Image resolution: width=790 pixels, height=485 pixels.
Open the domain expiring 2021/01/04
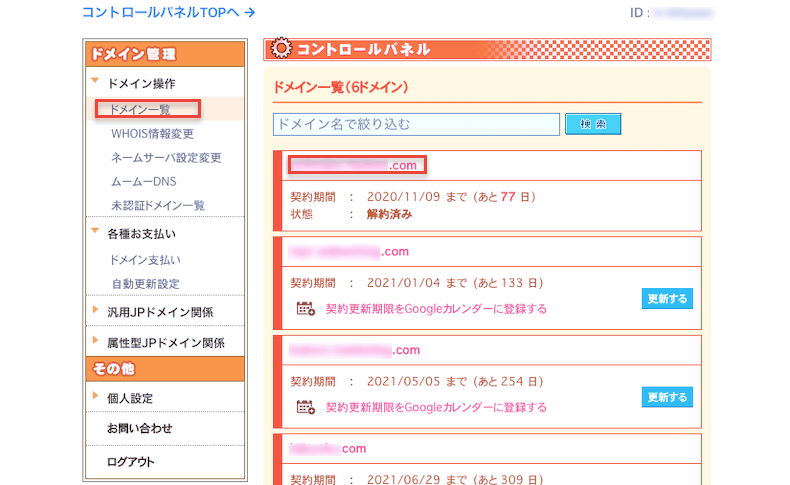(x=349, y=251)
